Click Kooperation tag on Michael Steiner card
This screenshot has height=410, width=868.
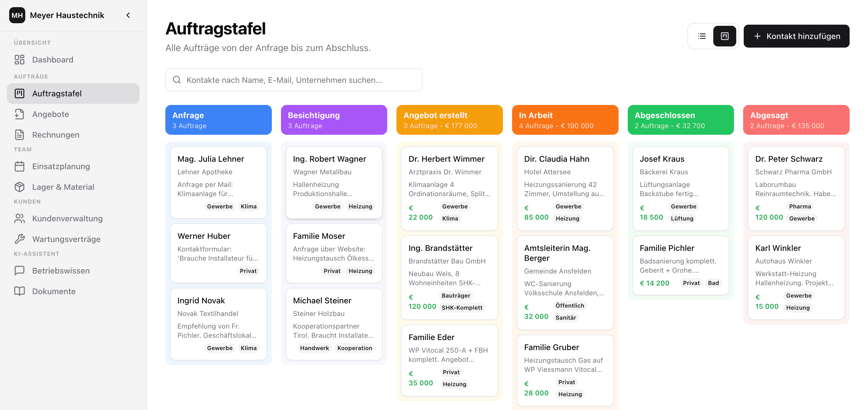tap(354, 348)
